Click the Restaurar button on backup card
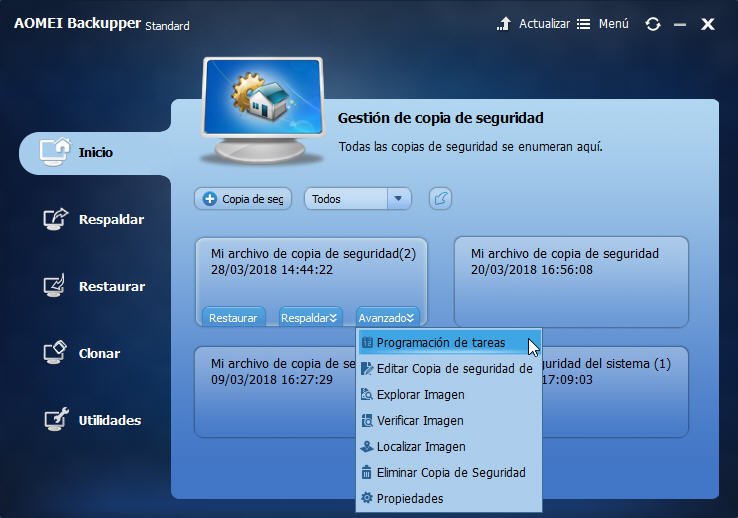738x518 pixels. click(233, 318)
